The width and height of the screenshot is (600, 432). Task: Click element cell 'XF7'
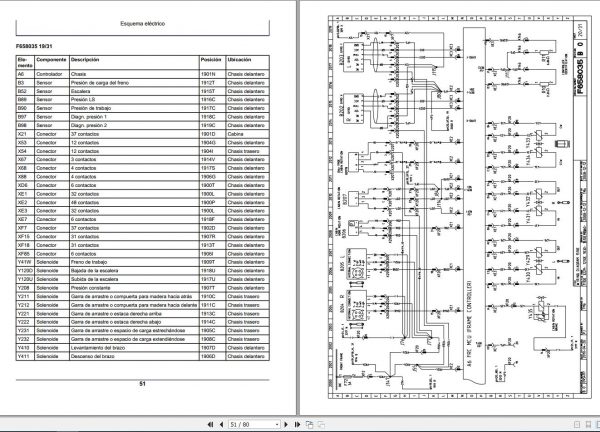point(25,228)
